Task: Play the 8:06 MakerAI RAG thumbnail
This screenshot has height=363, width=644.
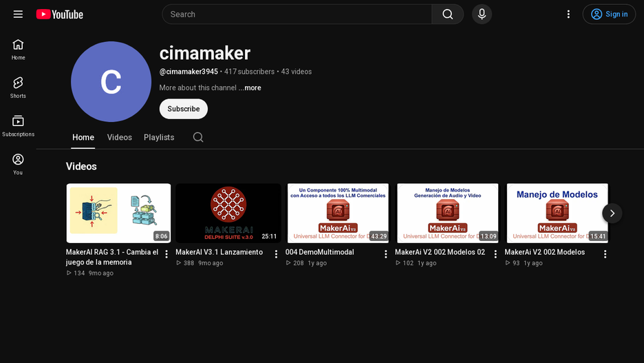Action: coord(118,213)
